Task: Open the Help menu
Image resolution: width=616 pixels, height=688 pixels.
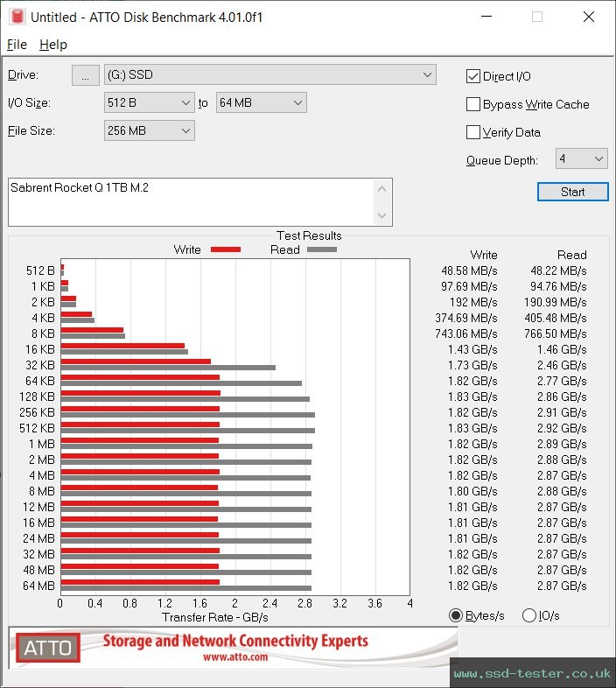Action: coord(53,45)
